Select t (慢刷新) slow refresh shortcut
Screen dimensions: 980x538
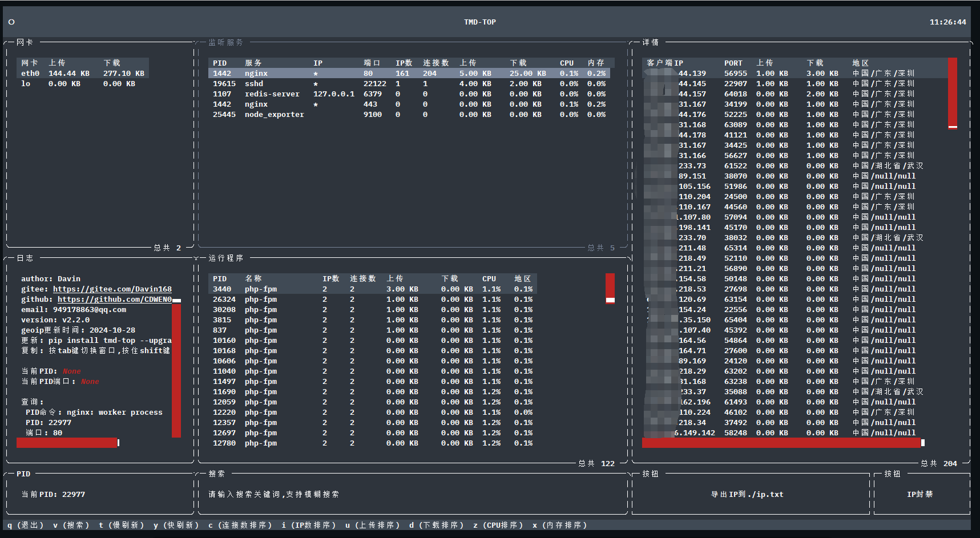pos(122,525)
